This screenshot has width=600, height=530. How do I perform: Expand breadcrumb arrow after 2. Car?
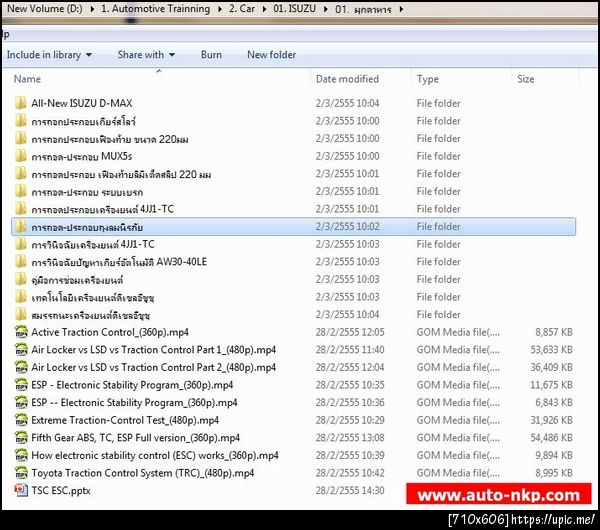(x=264, y=9)
